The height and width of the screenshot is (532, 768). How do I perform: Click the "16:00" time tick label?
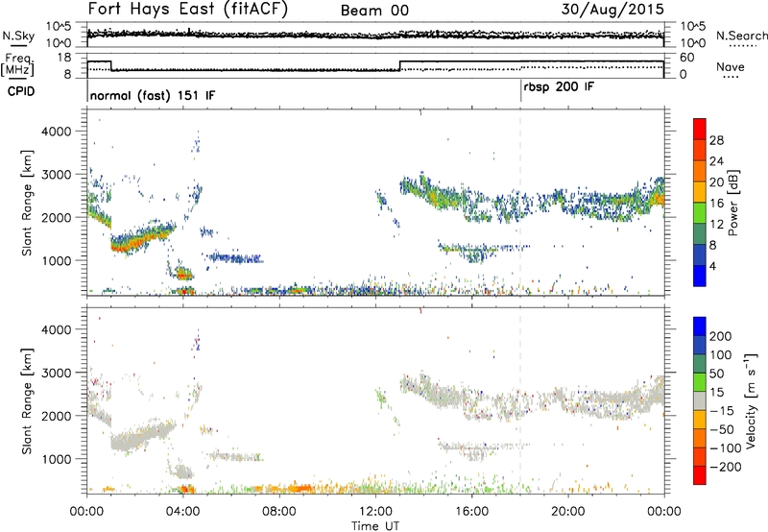pos(471,512)
